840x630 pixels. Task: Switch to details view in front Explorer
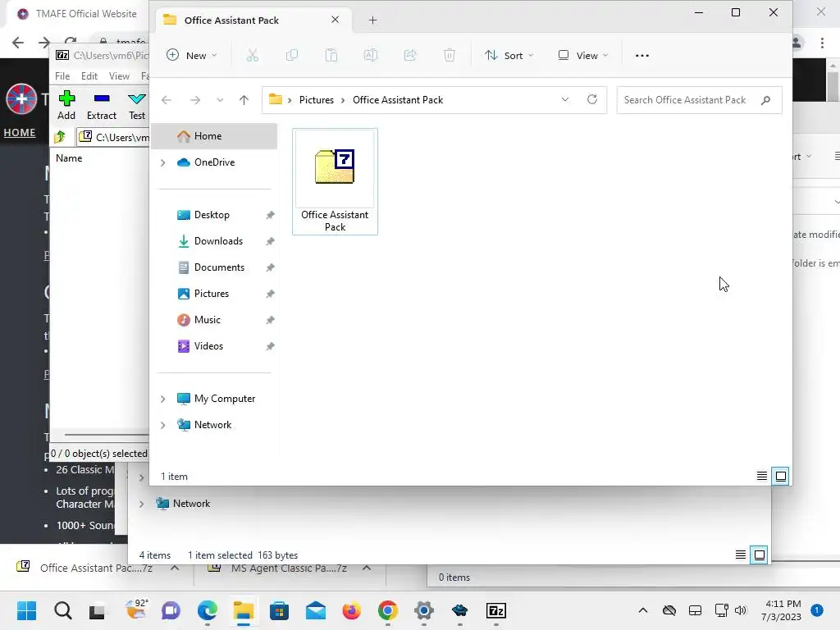762,476
